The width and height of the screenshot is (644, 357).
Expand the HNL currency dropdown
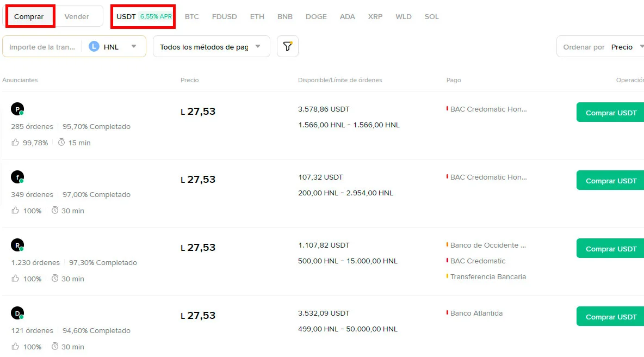133,46
